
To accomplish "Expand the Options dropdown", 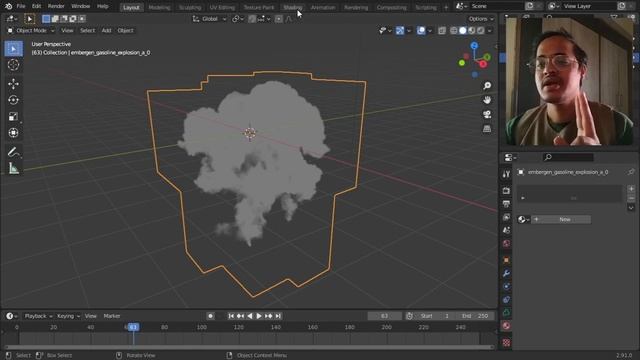I will [x=480, y=19].
